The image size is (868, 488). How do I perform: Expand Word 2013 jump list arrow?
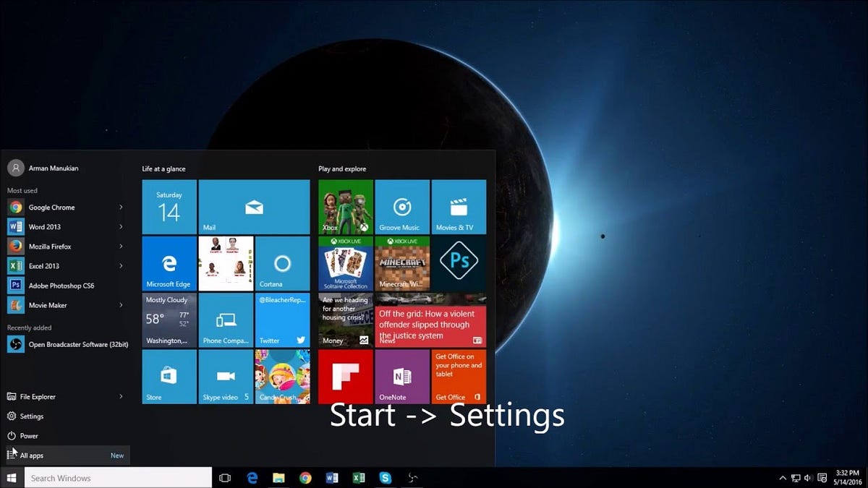[121, 227]
